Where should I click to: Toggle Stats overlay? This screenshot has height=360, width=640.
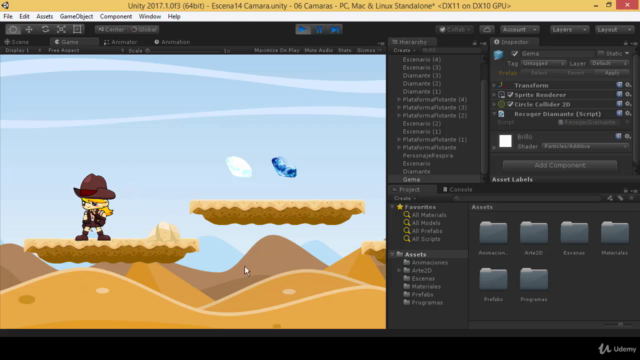click(x=344, y=50)
